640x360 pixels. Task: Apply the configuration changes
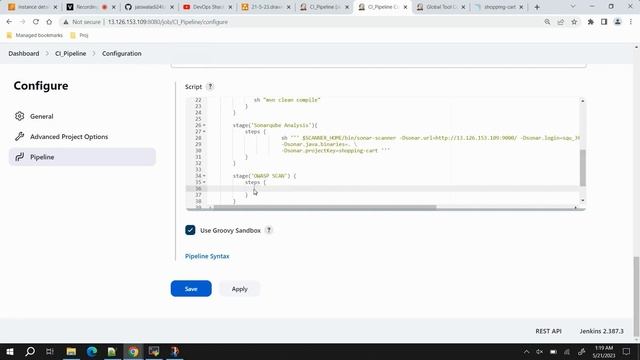point(240,289)
